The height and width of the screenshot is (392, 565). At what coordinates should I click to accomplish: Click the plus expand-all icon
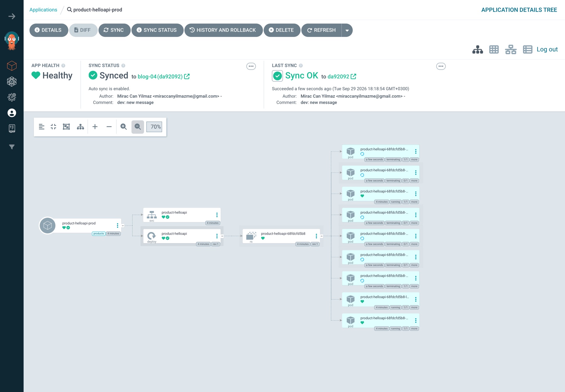point(95,127)
